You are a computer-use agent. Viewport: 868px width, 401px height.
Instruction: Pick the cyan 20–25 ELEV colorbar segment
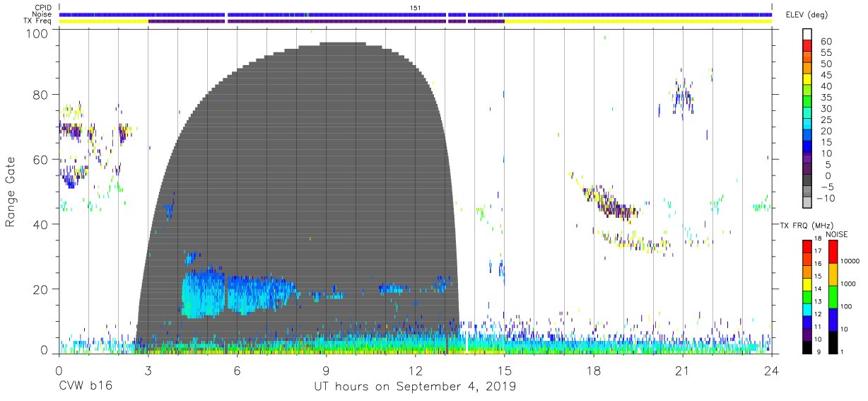(807, 125)
